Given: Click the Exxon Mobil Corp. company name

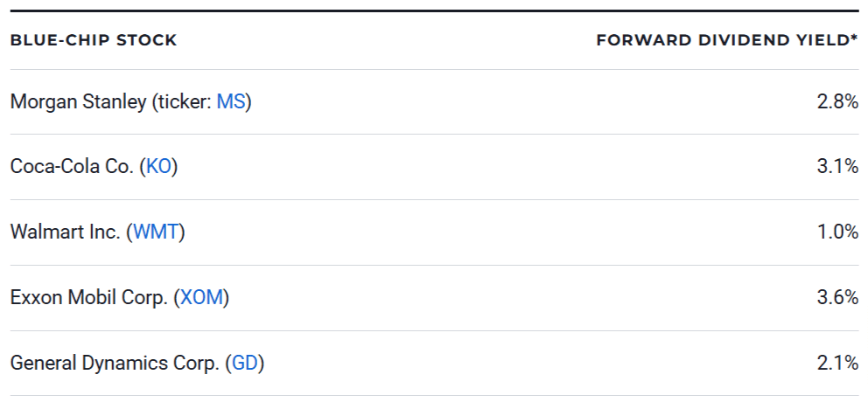Looking at the screenshot, I should coord(88,297).
